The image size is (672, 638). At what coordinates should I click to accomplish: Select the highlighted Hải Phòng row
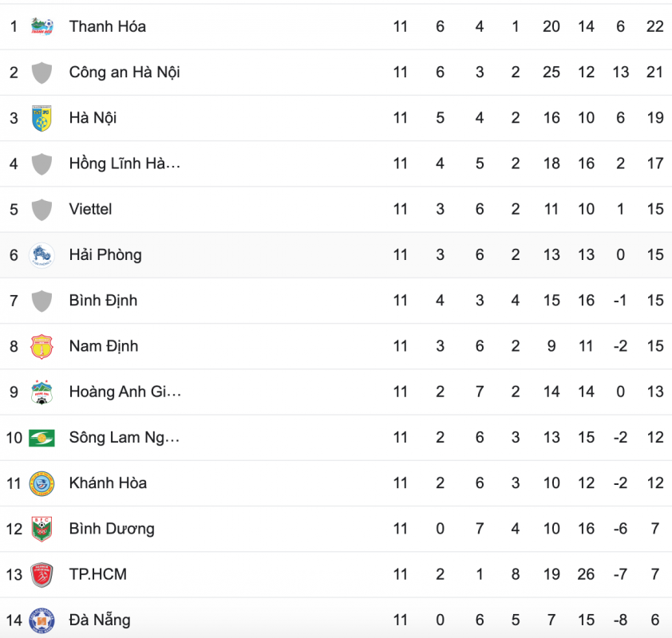point(336,255)
